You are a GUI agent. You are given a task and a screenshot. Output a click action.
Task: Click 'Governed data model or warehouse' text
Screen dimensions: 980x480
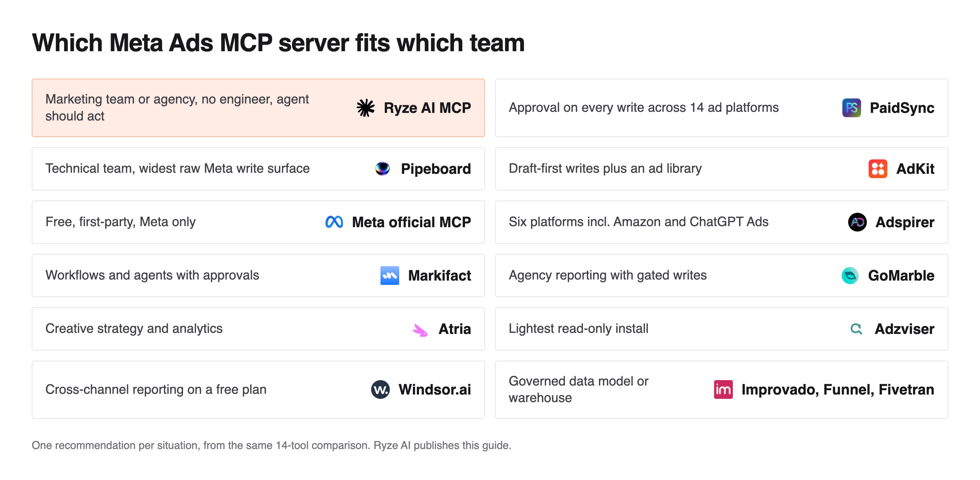coord(578,389)
